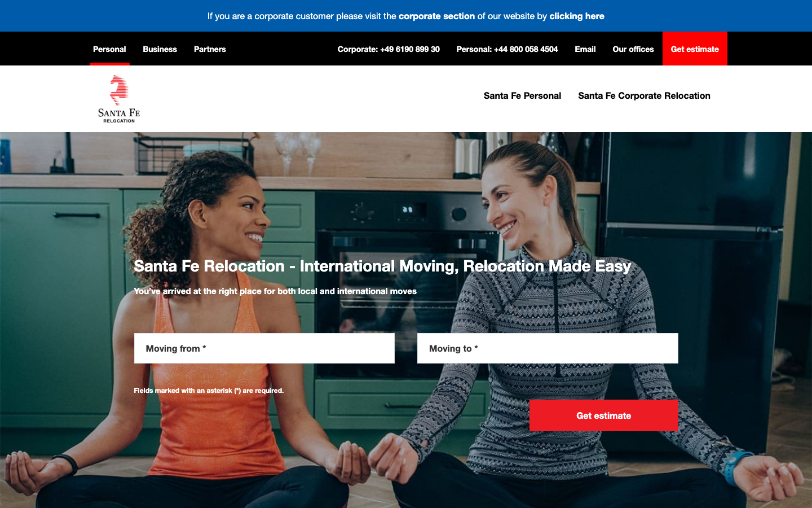This screenshot has width=812, height=508.
Task: Click 'You've arrived at the right place' subtitle
Action: 275,291
